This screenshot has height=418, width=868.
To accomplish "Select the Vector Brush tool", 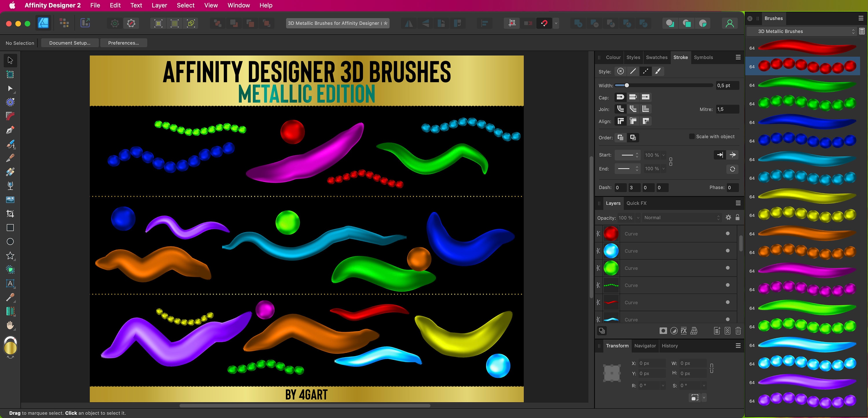I will (10, 144).
